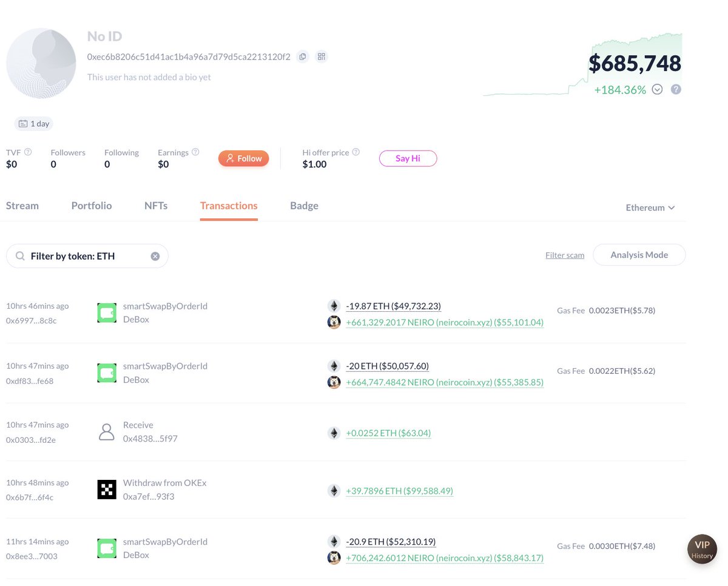
Task: Click the TVF info icon
Action: point(28,152)
